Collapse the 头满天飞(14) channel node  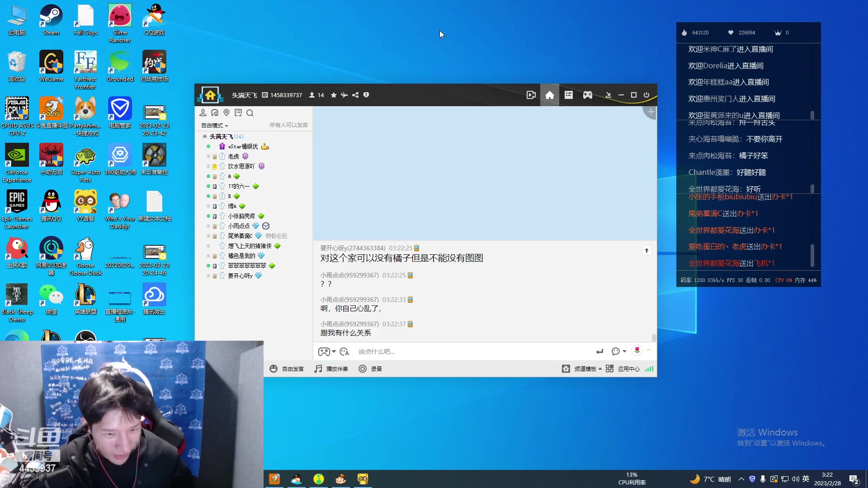pyautogui.click(x=205, y=136)
